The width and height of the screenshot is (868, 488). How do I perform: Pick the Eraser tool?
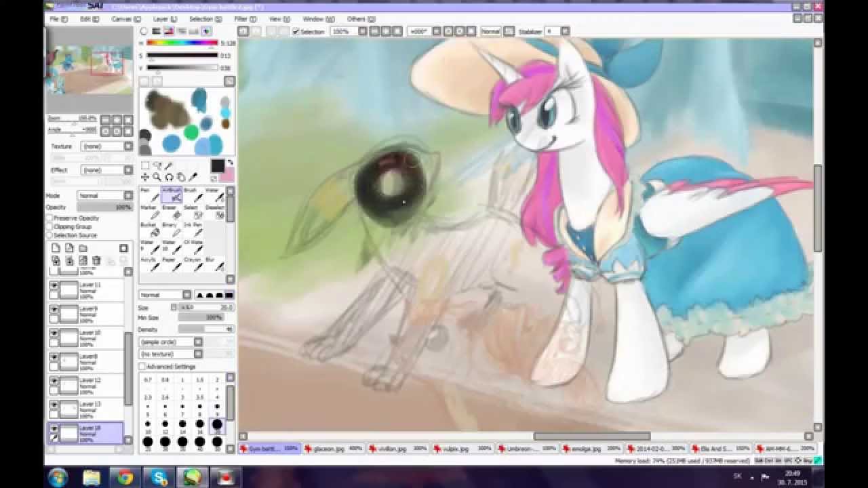tap(174, 212)
